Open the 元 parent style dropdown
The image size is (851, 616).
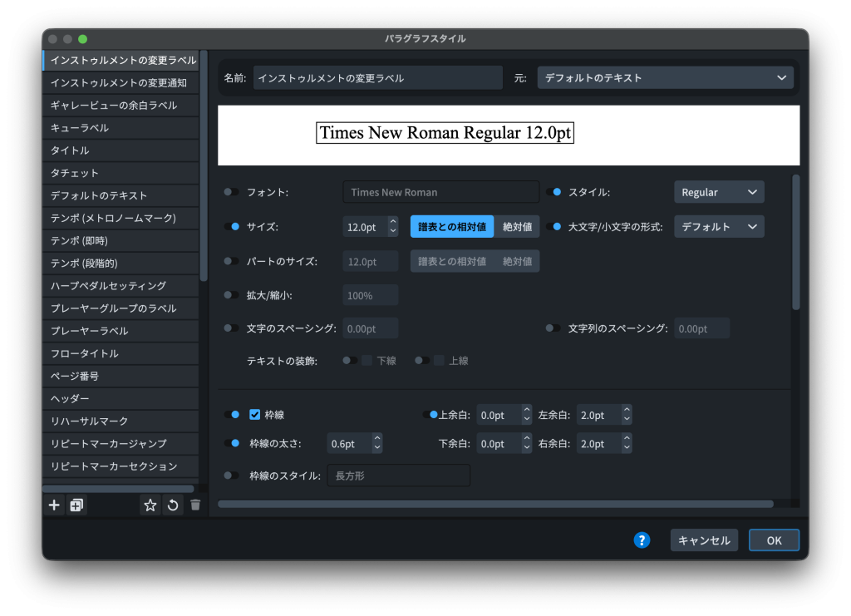point(665,78)
